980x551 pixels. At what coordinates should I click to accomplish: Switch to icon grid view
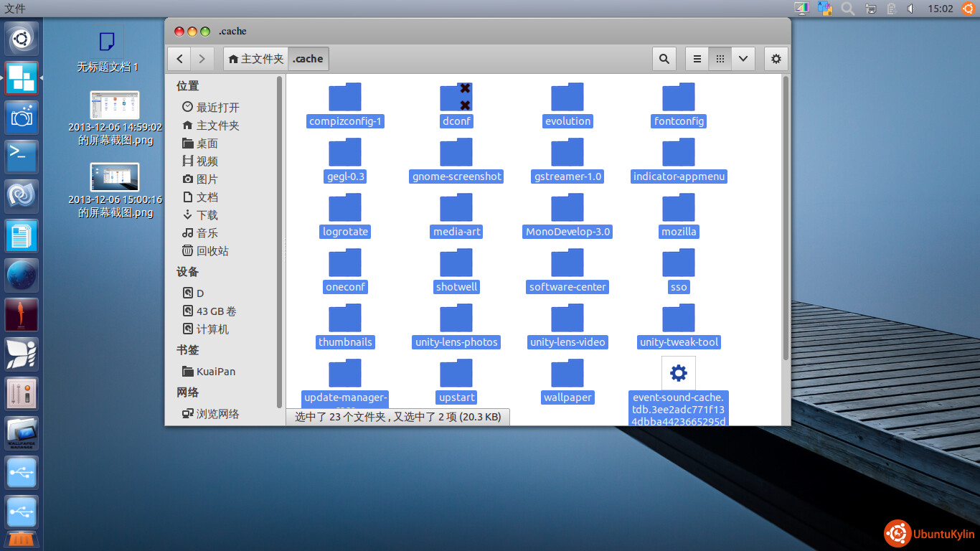pyautogui.click(x=720, y=59)
